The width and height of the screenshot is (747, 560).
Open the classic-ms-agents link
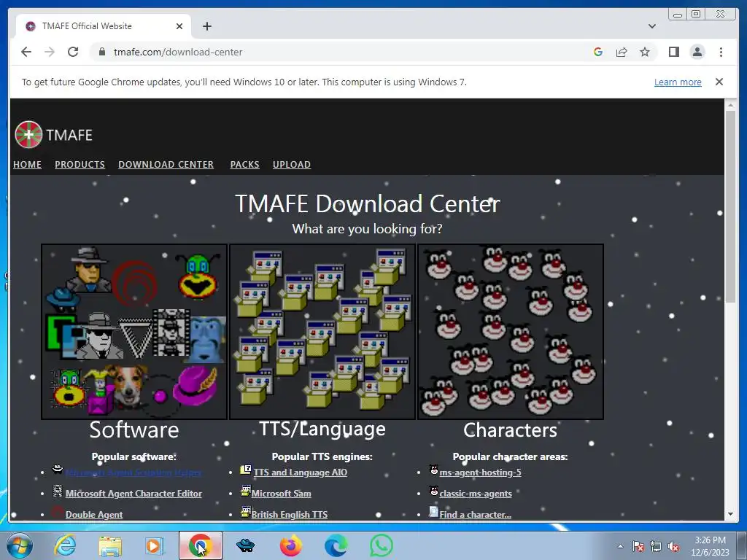(476, 494)
